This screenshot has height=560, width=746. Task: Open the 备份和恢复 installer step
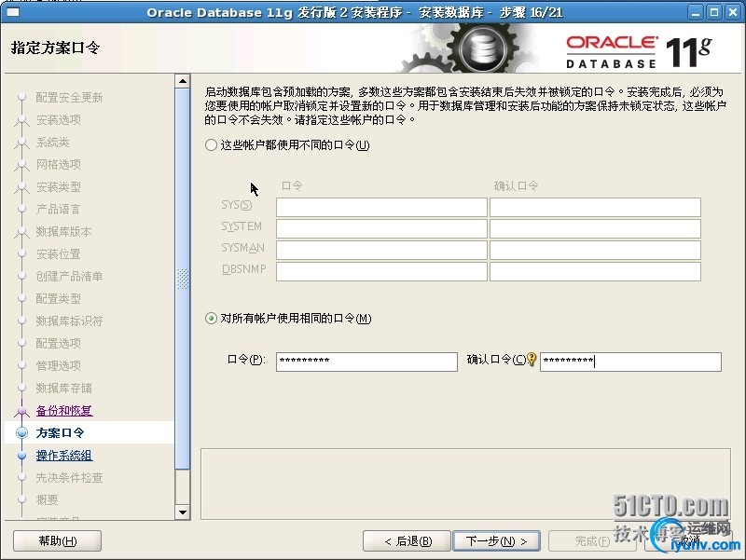pyautogui.click(x=63, y=410)
